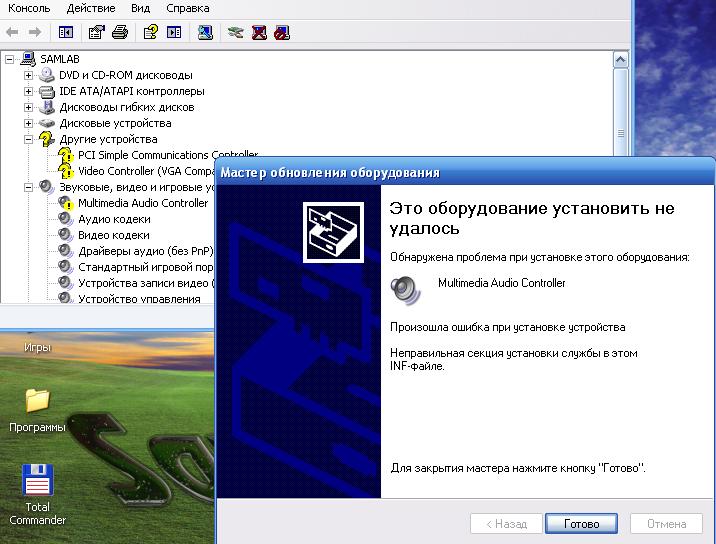The width and height of the screenshot is (716, 544).
Task: Open the Консоль menu
Action: tap(29, 8)
